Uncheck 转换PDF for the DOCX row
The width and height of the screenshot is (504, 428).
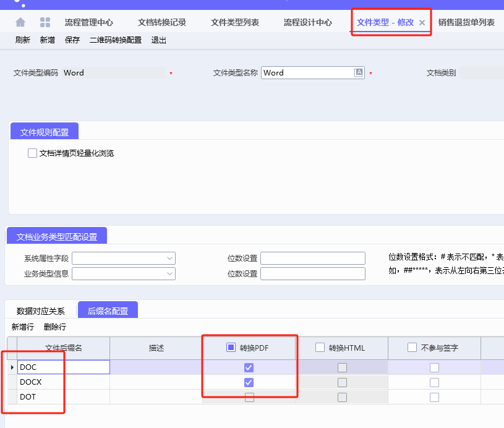[x=249, y=382]
